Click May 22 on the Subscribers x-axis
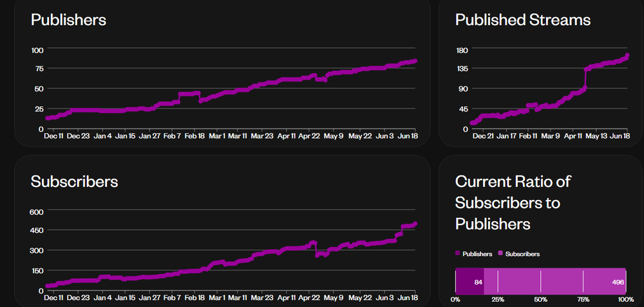 [x=360, y=298]
